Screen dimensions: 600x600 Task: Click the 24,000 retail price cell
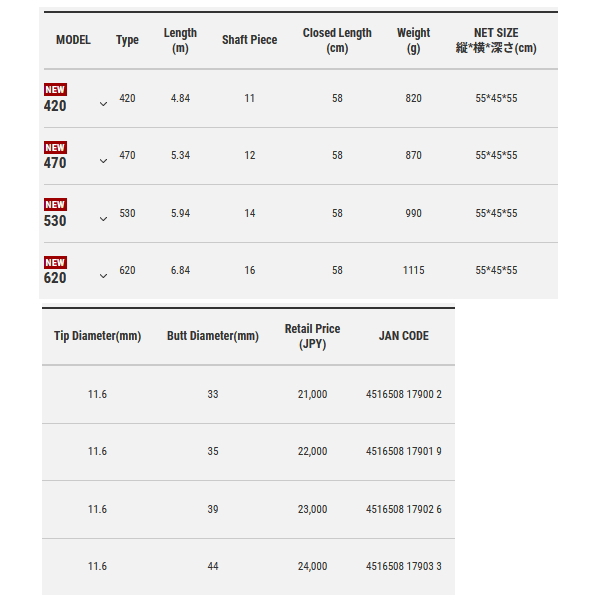[x=313, y=566]
